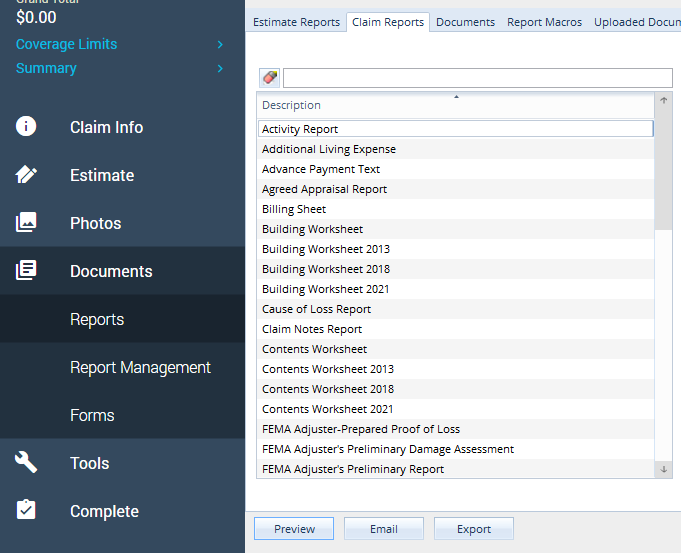Click the Documents sidebar icon

click(x=27, y=271)
